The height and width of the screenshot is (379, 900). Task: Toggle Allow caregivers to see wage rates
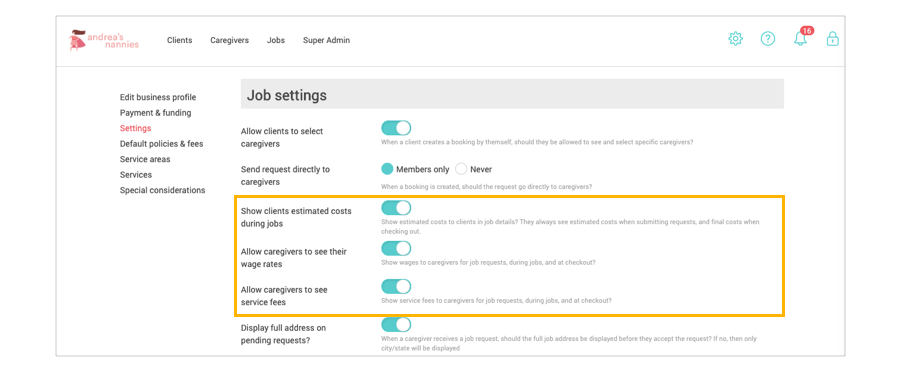tap(396, 248)
